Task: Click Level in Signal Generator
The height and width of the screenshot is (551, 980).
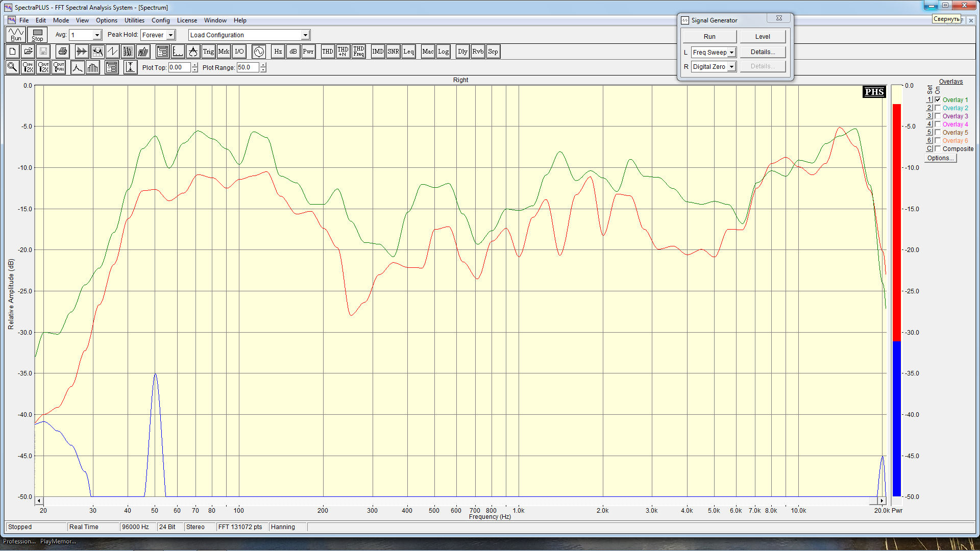Action: pos(763,37)
